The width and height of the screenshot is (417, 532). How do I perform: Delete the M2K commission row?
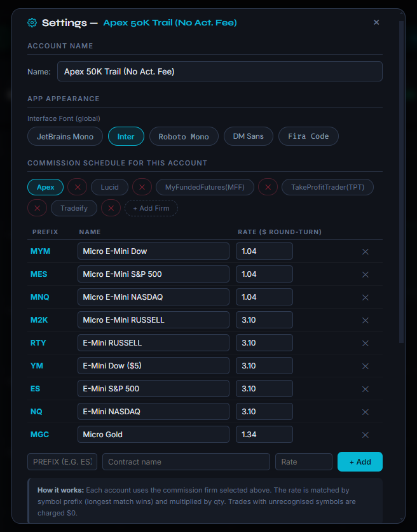365,320
